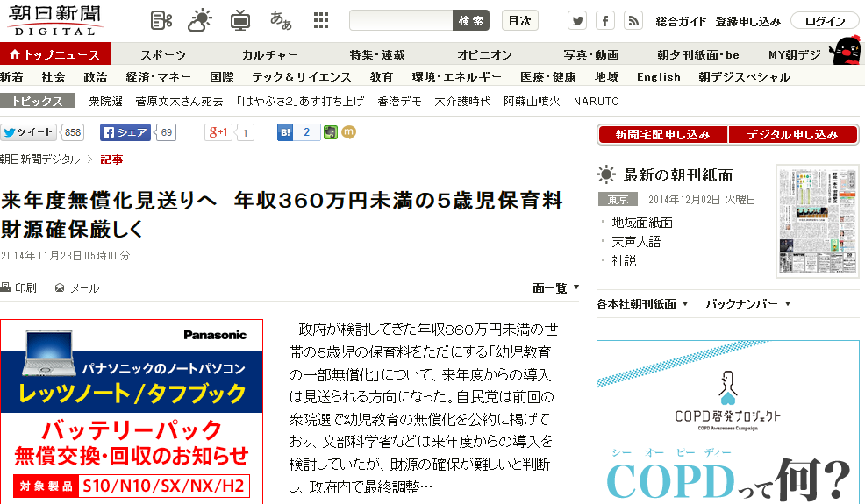Open the weather sun-cloud icon

(200, 21)
